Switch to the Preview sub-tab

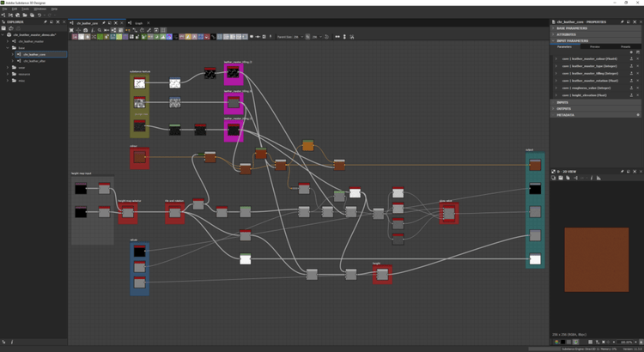(594, 46)
